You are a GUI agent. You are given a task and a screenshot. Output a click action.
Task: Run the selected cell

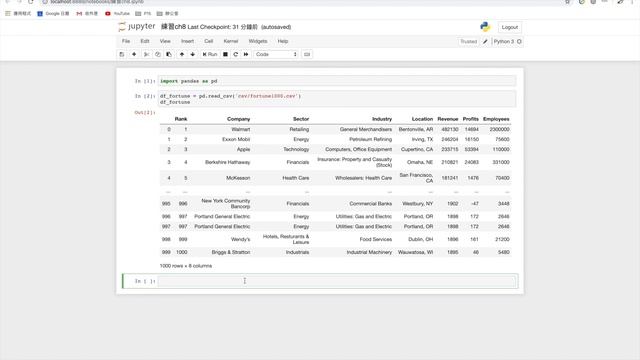(210, 54)
